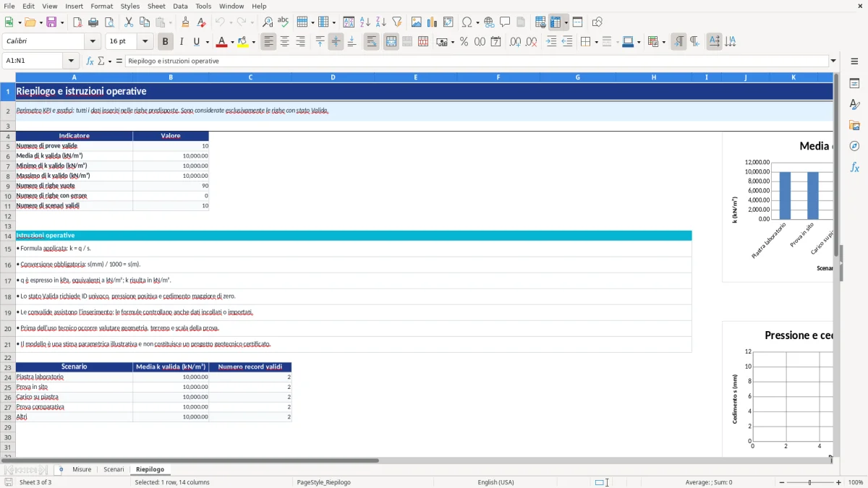Screen dimensions: 868x488
Task: Align cell text left
Action: pos(268,42)
